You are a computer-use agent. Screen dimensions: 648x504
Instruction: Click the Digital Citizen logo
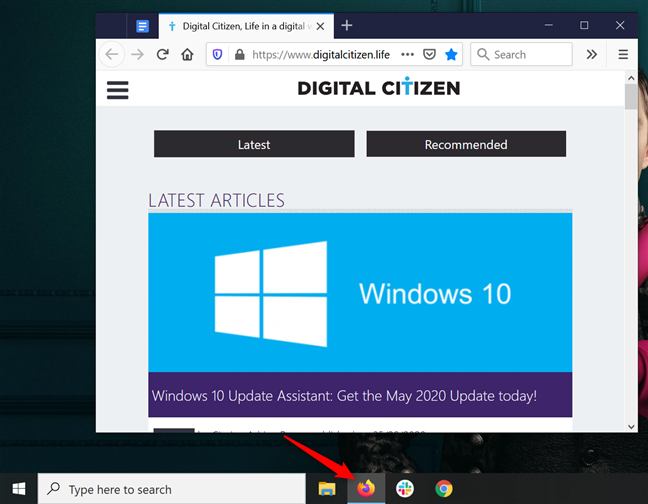(x=379, y=87)
